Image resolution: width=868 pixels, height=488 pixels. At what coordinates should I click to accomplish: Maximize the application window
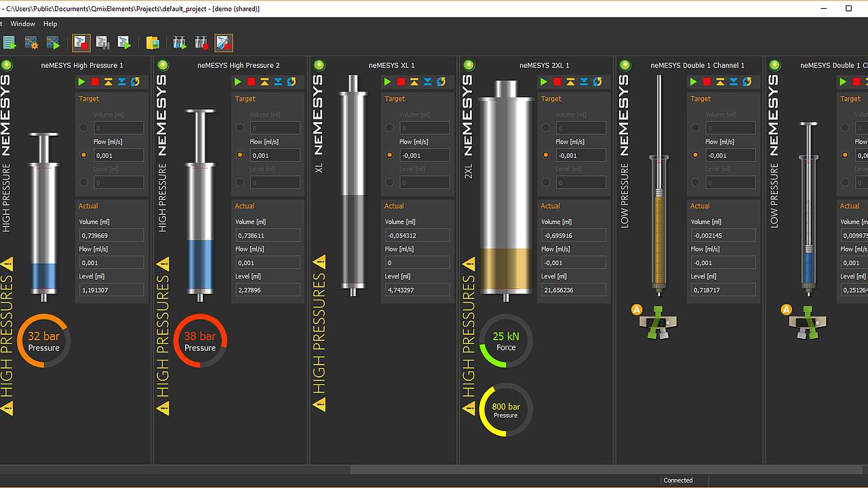coord(848,9)
